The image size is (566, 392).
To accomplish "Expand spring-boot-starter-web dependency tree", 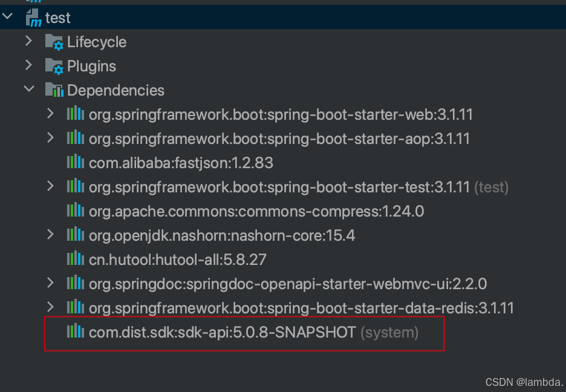I will coord(51,114).
